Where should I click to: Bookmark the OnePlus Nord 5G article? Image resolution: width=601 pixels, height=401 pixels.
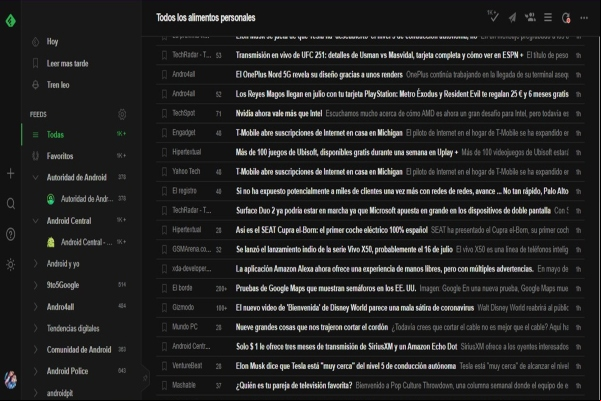point(164,74)
